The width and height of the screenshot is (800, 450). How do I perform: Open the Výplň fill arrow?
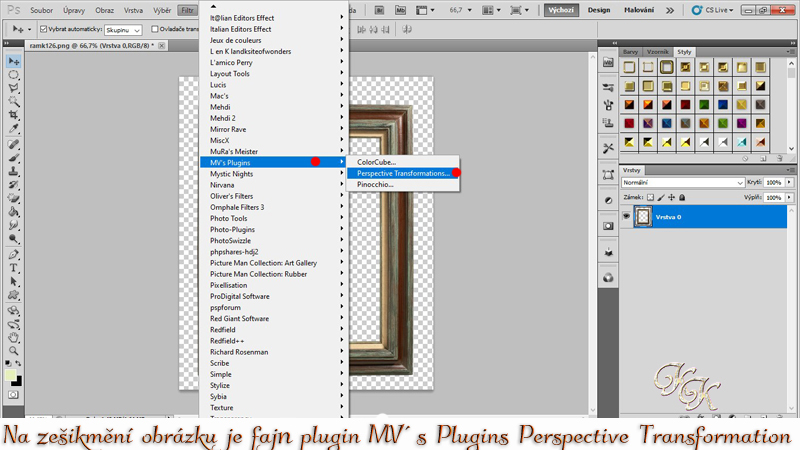click(789, 197)
